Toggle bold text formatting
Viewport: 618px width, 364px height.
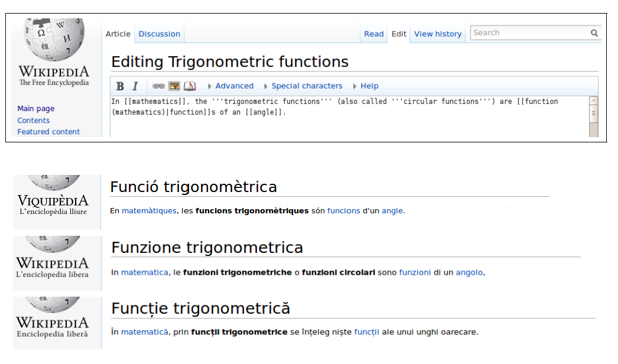pyautogui.click(x=120, y=86)
